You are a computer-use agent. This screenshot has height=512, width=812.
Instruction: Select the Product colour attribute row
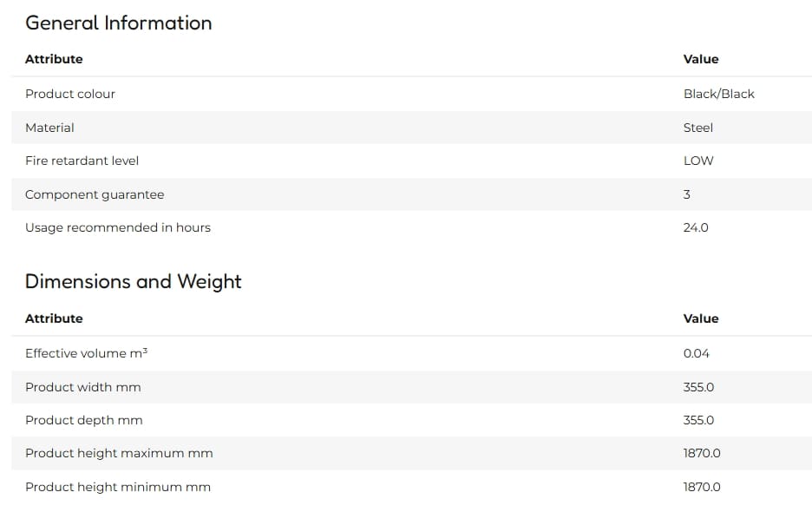(412, 94)
